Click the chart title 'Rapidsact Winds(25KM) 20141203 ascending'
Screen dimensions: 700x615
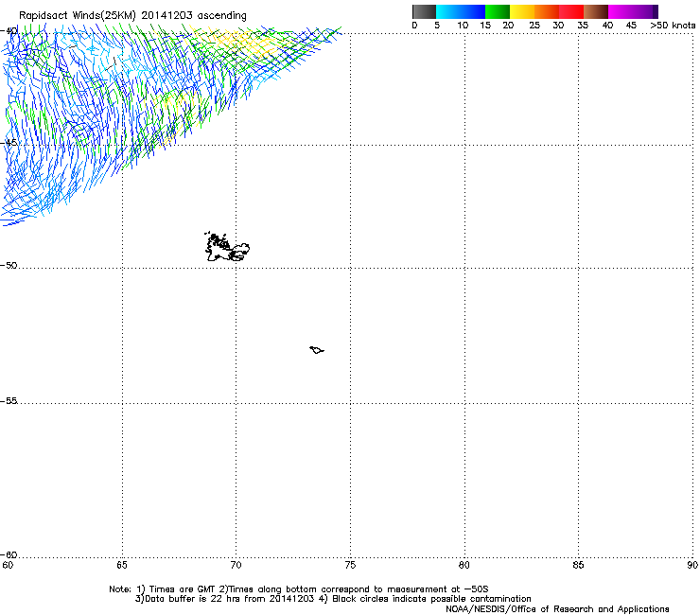coord(132,16)
